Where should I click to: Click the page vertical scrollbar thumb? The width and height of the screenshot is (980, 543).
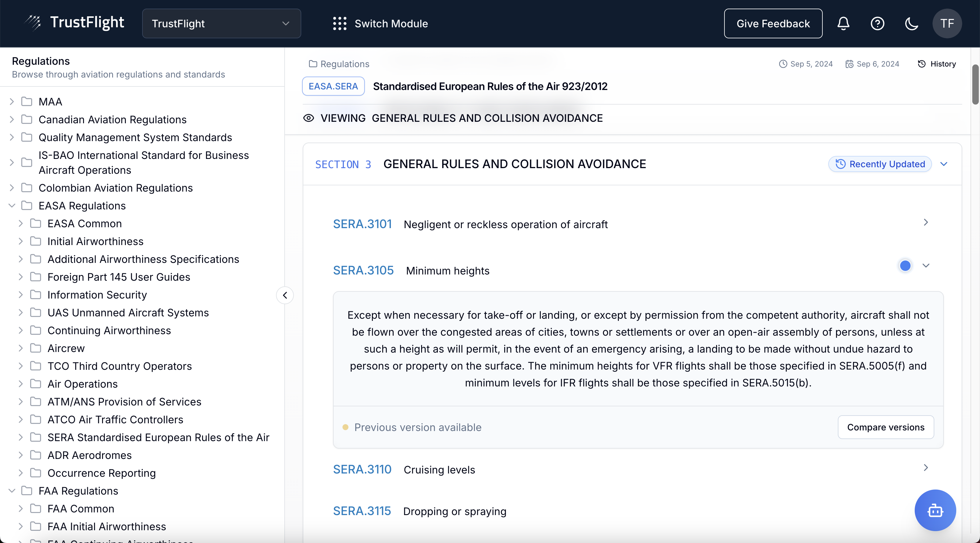976,84
